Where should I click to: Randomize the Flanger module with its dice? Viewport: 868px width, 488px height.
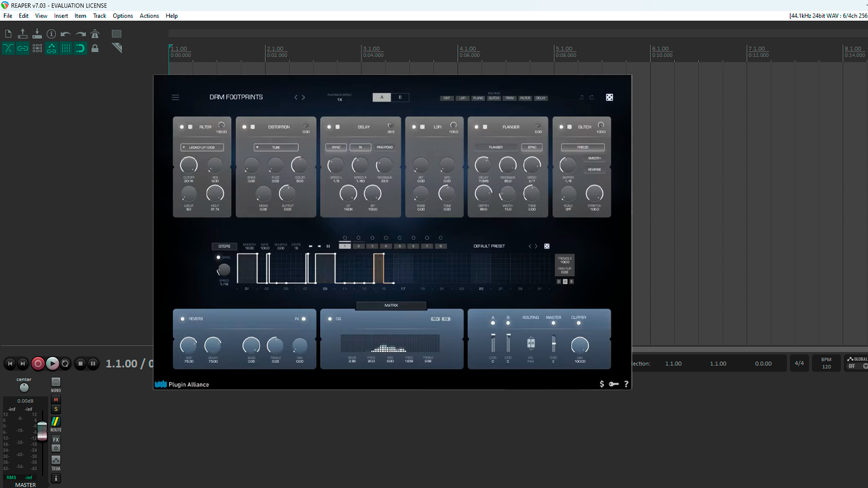pyautogui.click(x=485, y=127)
